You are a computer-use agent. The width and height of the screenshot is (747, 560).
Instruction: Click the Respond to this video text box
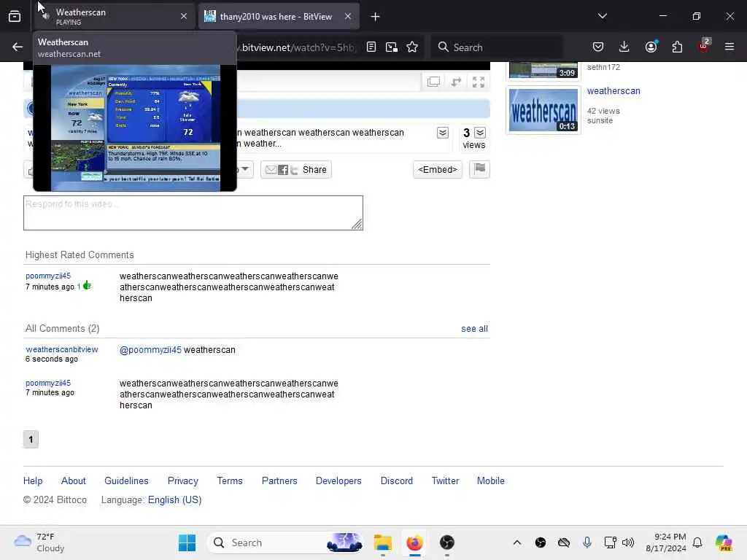[193, 213]
